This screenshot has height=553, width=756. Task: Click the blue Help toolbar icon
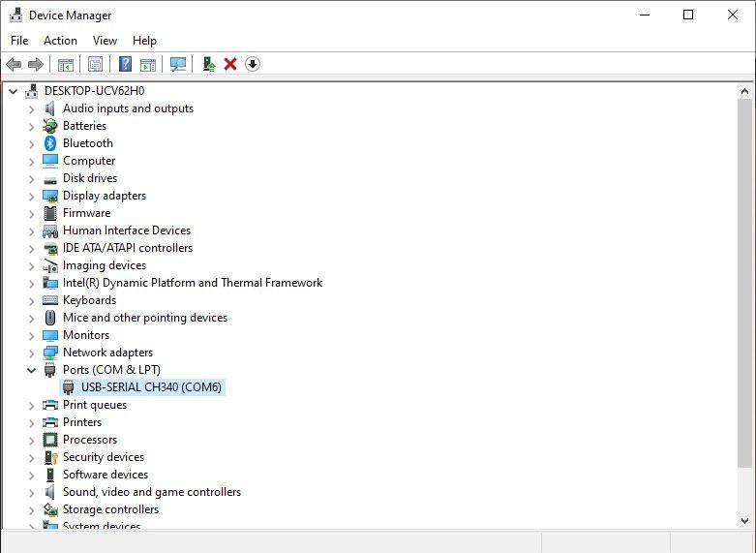pos(125,64)
